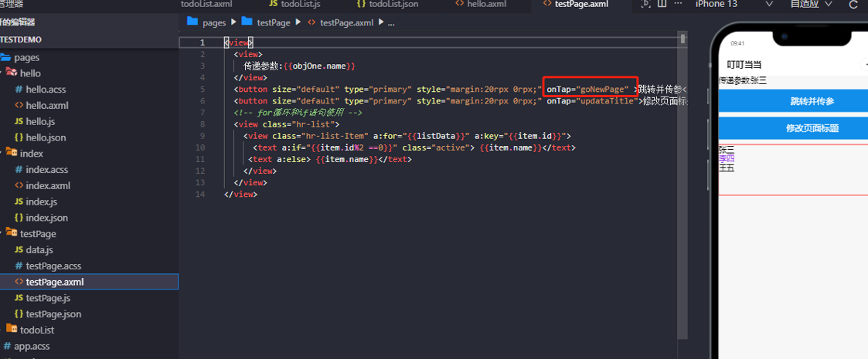The image size is (868, 359).
Task: Click the editor vertical scrollbar thumb
Action: 683,39
